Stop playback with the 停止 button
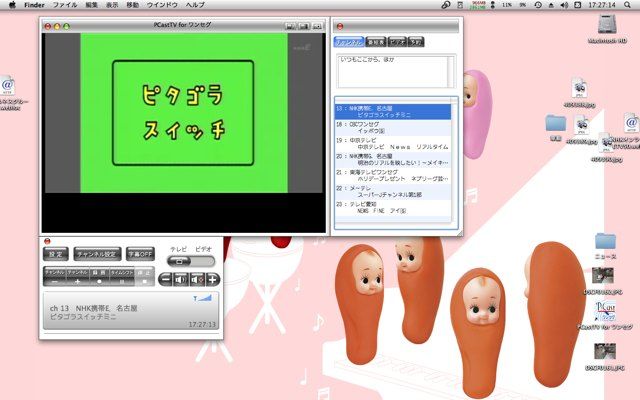 [144, 278]
